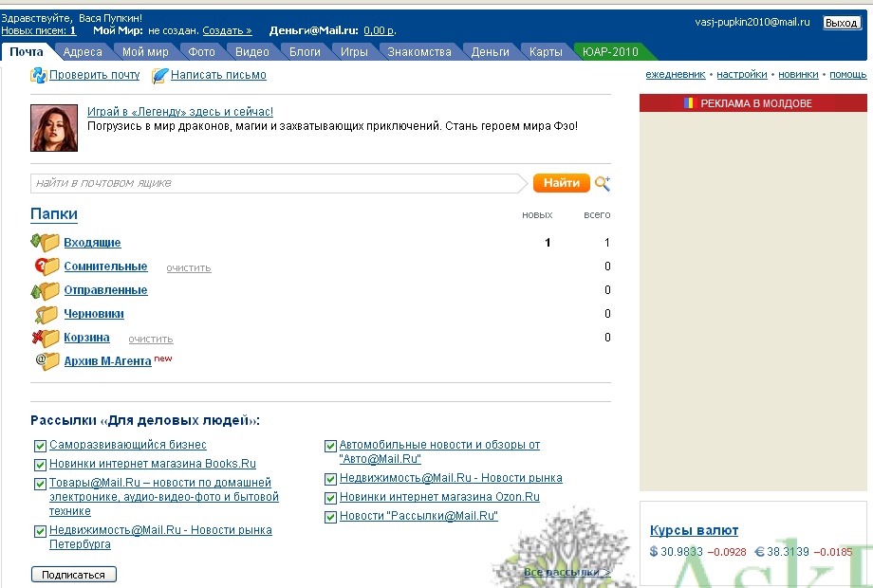Click the Входящие folder icon
Image resolution: width=873 pixels, height=588 pixels.
click(46, 242)
